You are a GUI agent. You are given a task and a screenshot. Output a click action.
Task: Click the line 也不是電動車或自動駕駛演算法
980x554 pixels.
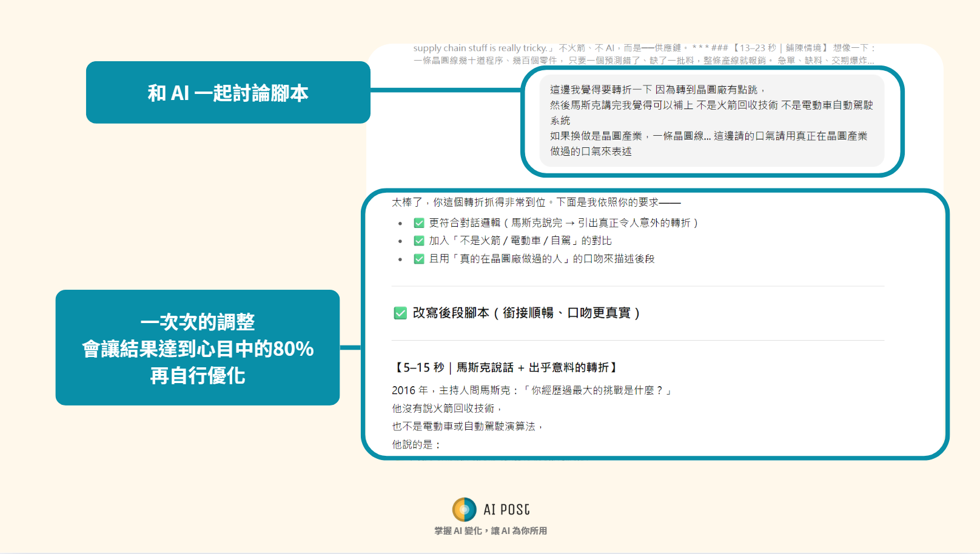click(467, 427)
